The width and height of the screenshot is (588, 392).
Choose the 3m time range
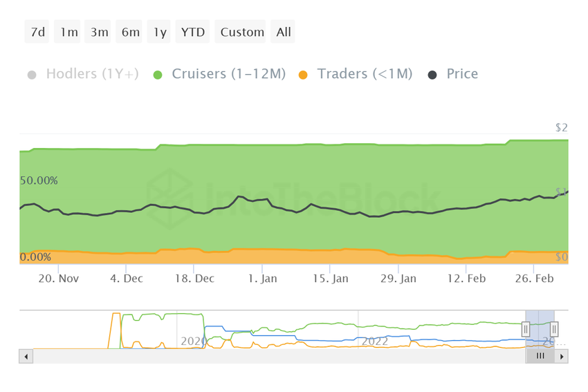(x=98, y=32)
